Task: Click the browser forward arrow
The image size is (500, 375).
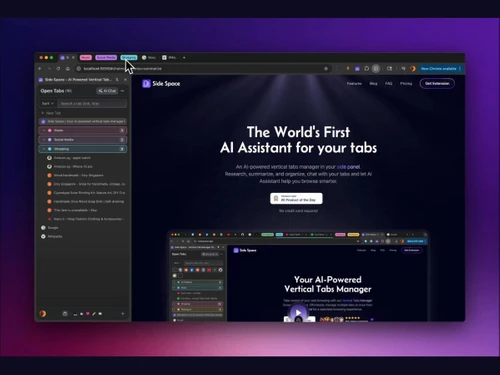Action: [49, 69]
